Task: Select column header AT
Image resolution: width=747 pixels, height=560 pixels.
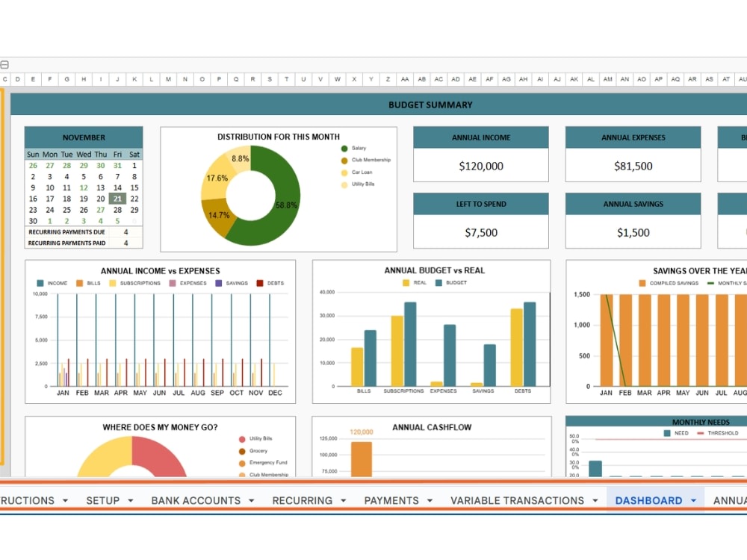Action: [x=726, y=79]
